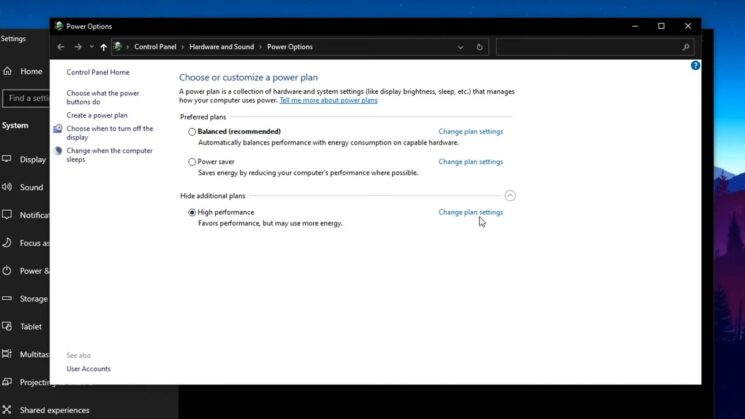Image resolution: width=745 pixels, height=419 pixels.
Task: Open the Help question mark icon
Action: 695,66
